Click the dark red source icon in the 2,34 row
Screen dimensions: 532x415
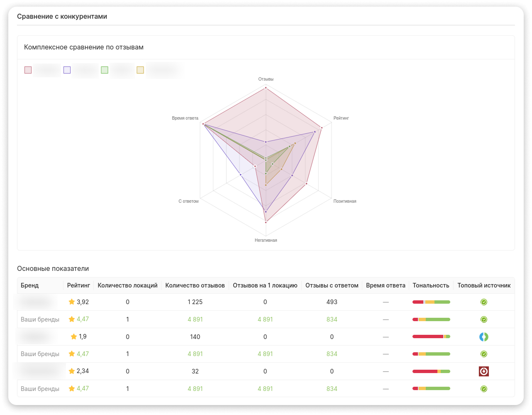pos(483,371)
